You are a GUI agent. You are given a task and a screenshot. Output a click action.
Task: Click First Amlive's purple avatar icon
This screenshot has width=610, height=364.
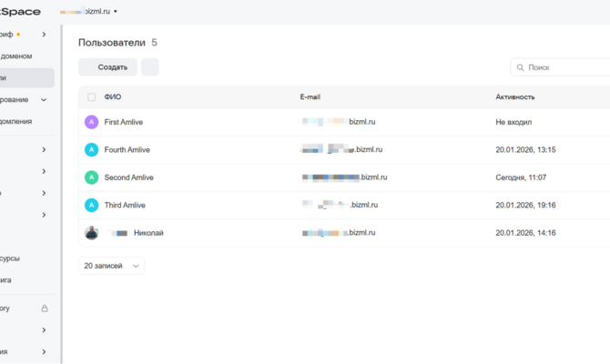[91, 122]
